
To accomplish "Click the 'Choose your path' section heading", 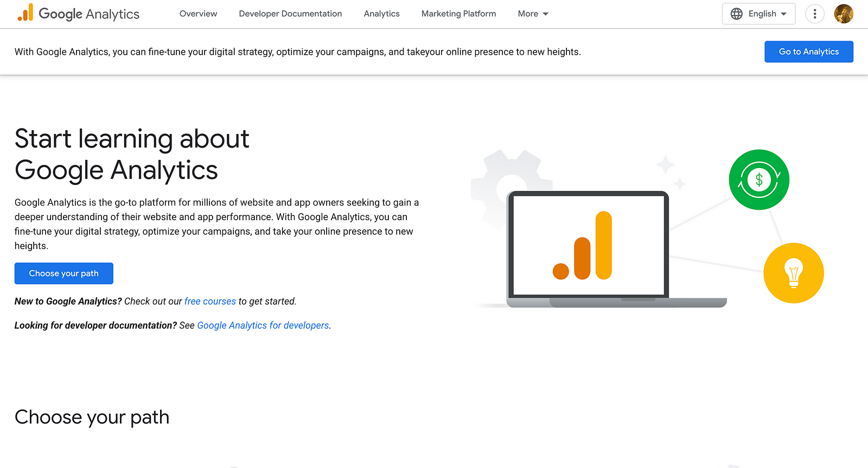I will [x=92, y=417].
